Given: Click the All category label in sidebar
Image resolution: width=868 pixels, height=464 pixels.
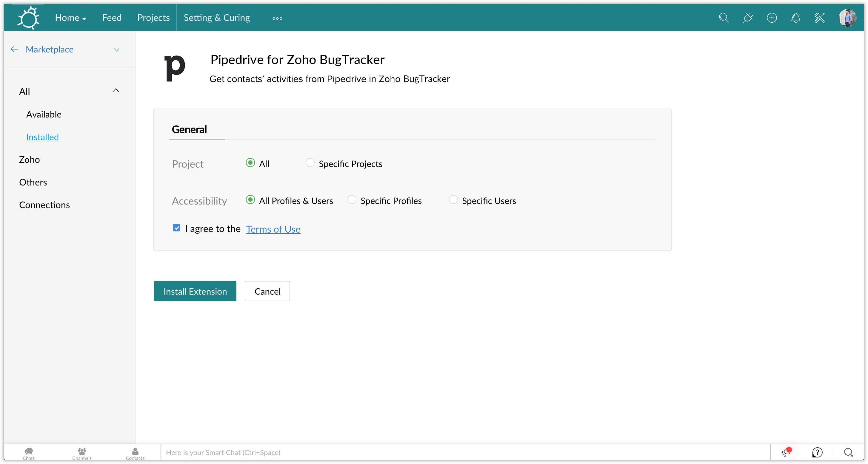Looking at the screenshot, I should pyautogui.click(x=24, y=91).
